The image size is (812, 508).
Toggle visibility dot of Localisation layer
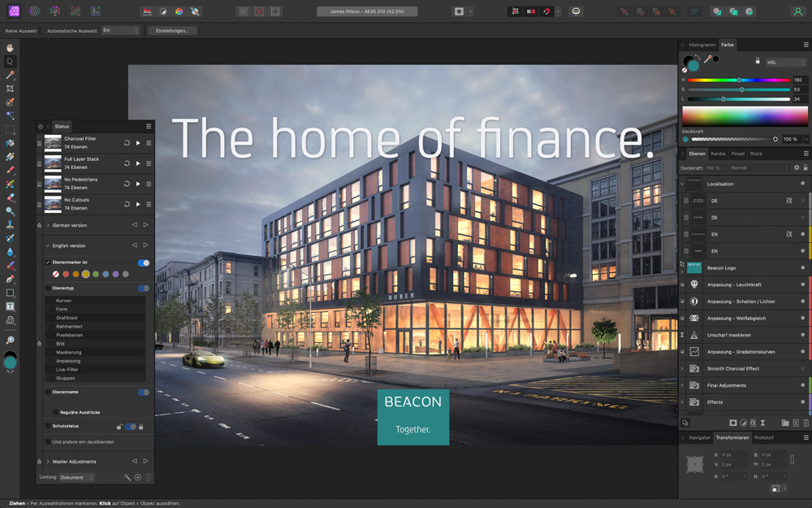tap(803, 184)
